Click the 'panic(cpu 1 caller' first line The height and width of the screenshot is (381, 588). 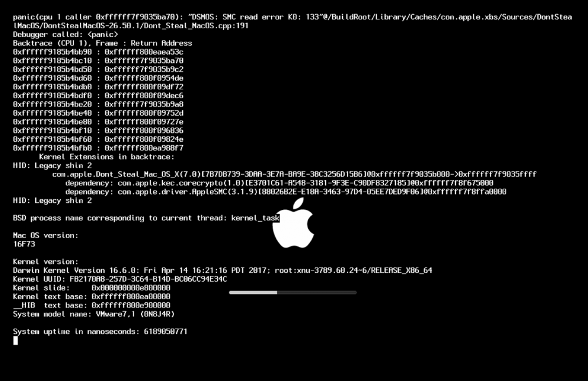coord(292,17)
